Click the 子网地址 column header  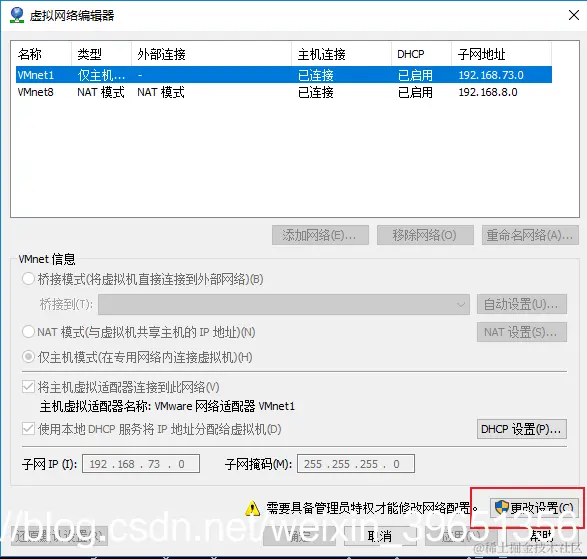point(501,54)
